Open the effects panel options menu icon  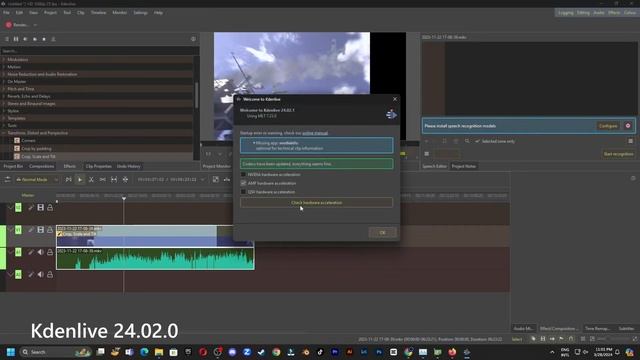193,39
